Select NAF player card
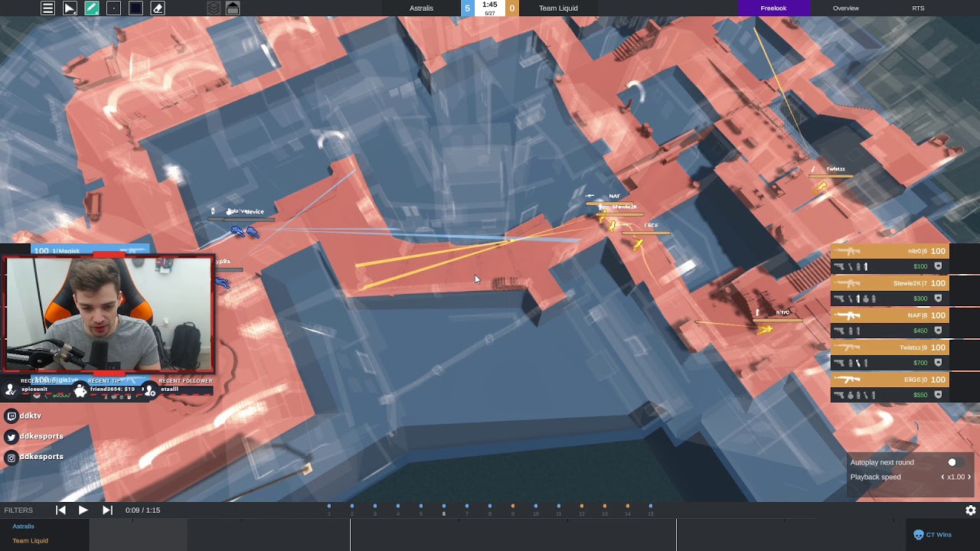Viewport: 980px width, 551px height. pyautogui.click(x=890, y=323)
